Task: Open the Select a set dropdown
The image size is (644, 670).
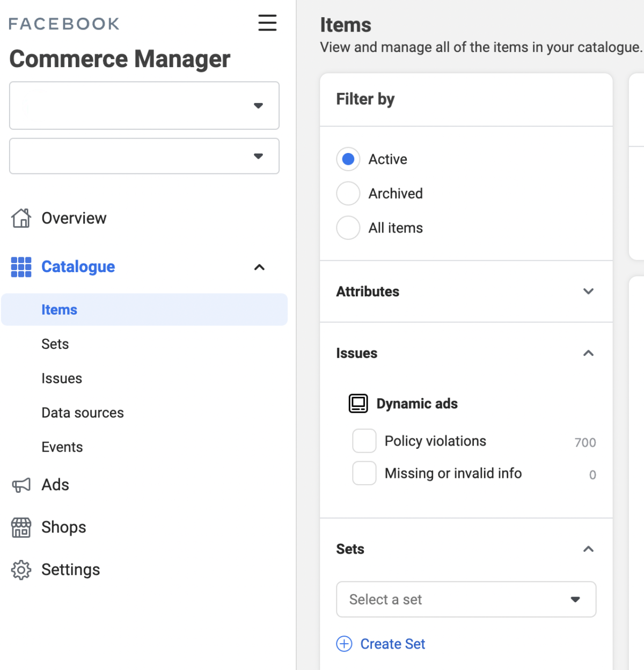Action: pos(466,599)
